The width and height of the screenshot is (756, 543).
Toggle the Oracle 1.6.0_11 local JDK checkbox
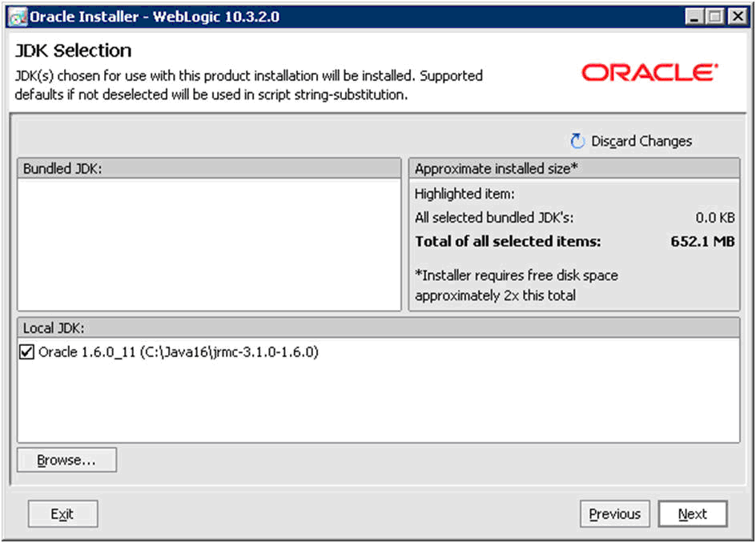point(26,352)
